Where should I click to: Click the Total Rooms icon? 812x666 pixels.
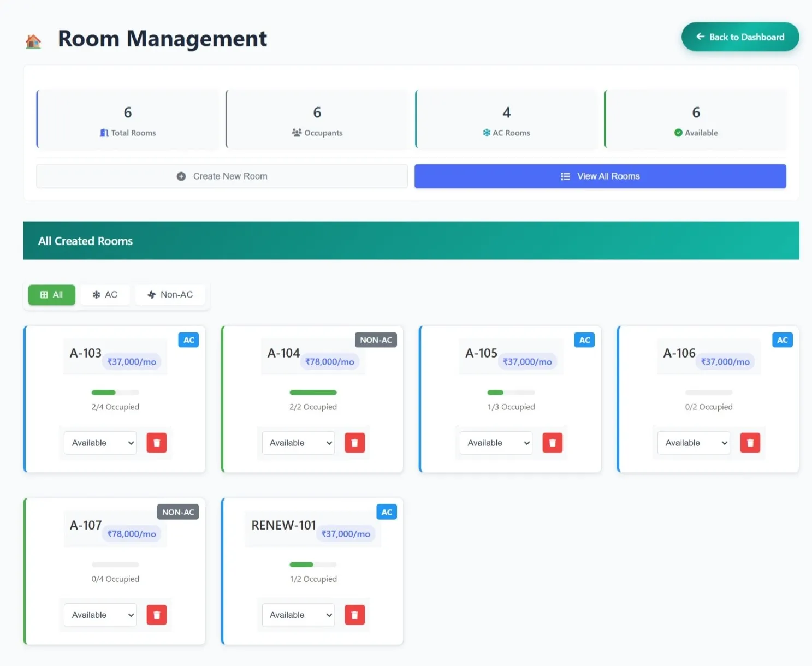tap(104, 133)
